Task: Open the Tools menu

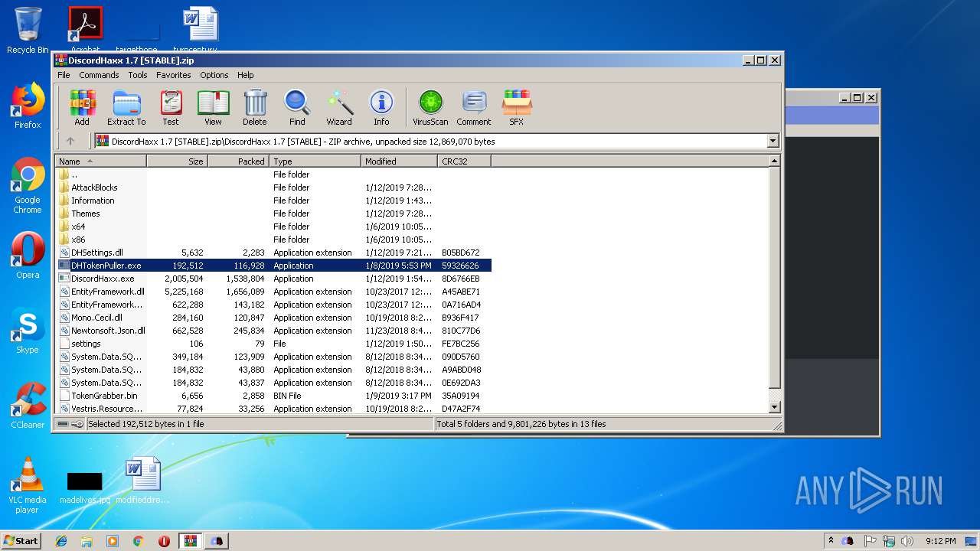Action: pyautogui.click(x=138, y=75)
